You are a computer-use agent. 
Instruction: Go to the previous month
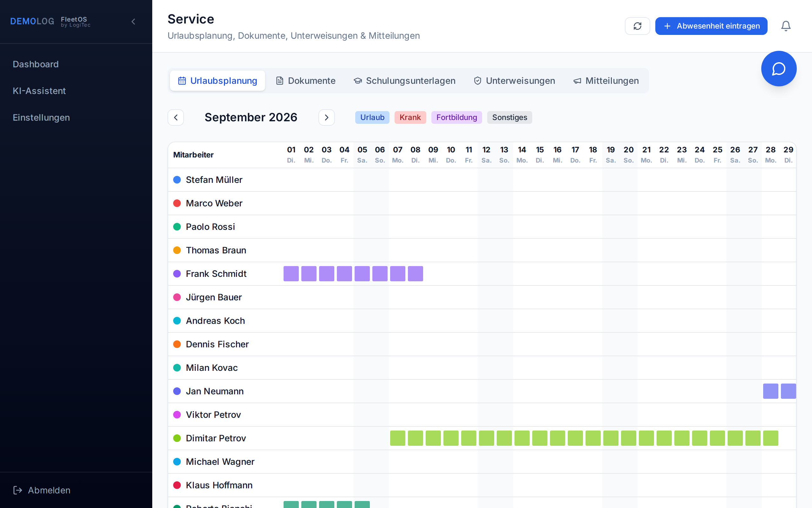pos(176,117)
